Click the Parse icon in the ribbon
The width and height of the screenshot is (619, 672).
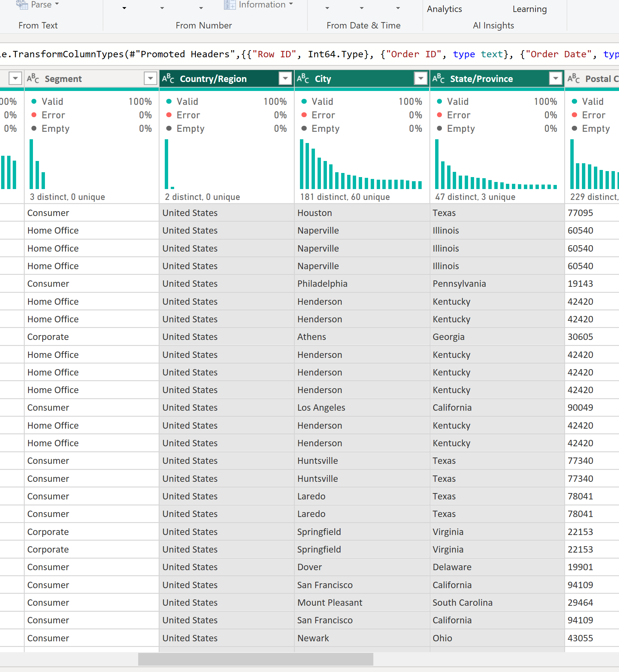[22, 4]
